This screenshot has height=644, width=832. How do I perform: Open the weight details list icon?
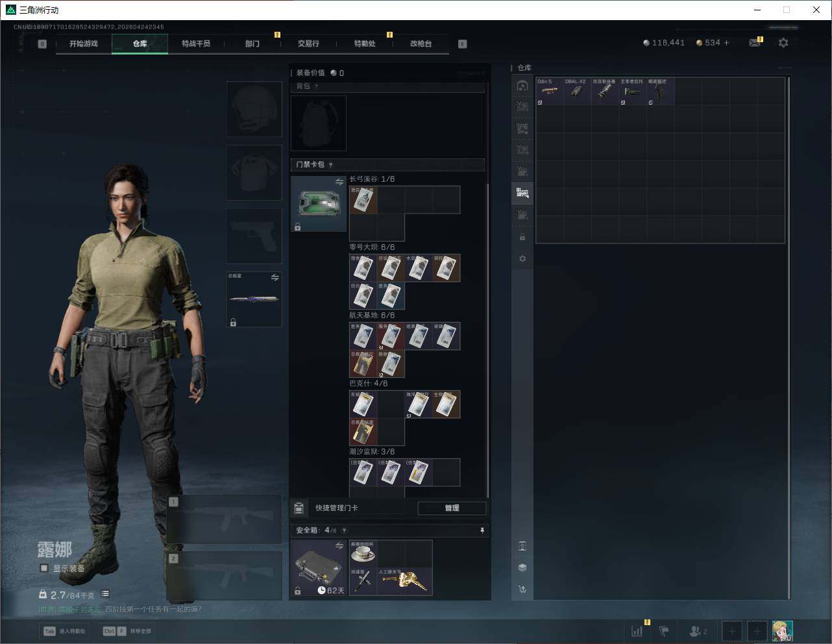click(105, 594)
